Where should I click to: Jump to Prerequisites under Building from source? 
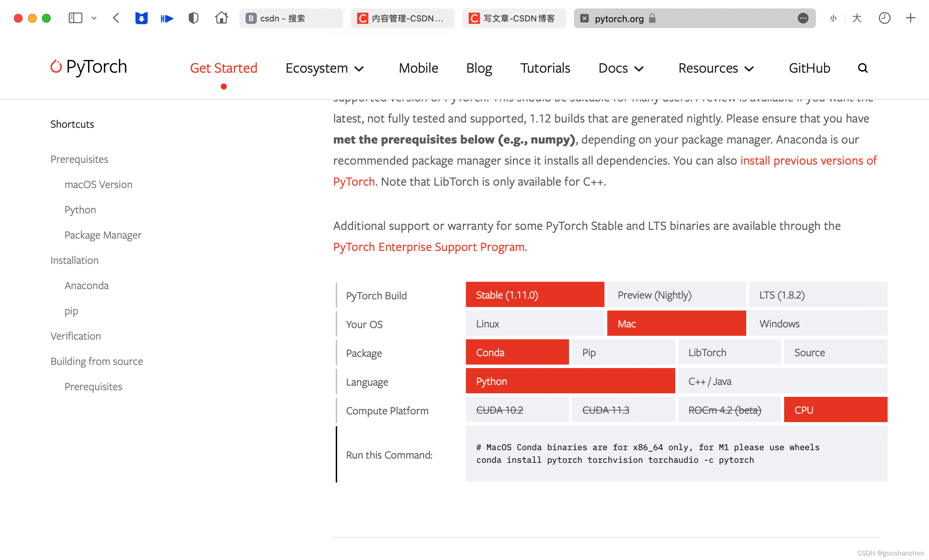click(x=93, y=387)
